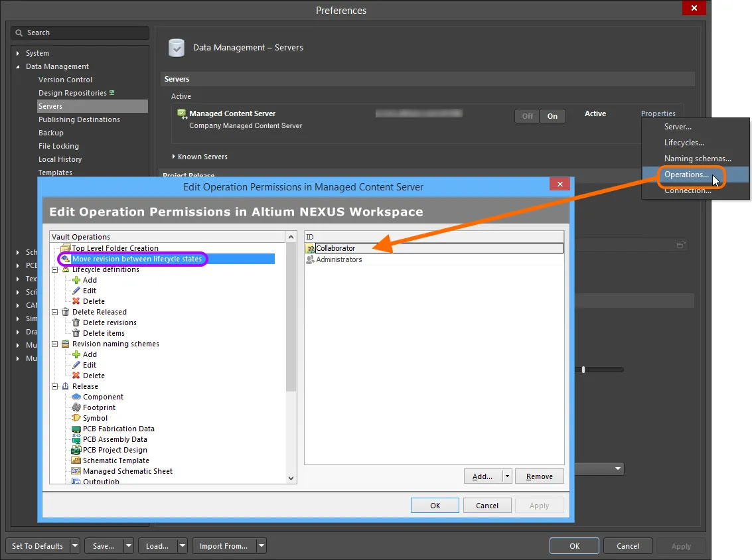Click the green plus Add icon under Lifecycle definitions
This screenshot has height=560, width=752.
[x=76, y=280]
